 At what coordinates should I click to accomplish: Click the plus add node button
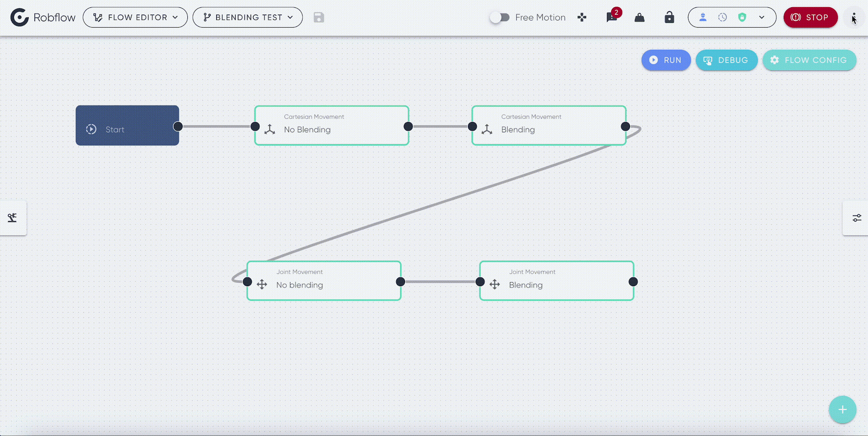point(842,409)
